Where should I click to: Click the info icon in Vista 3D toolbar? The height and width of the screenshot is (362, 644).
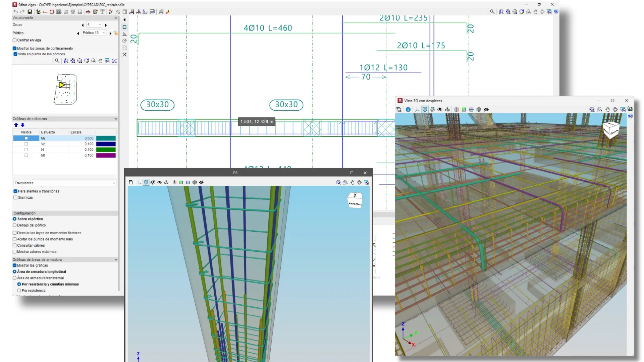408,110
